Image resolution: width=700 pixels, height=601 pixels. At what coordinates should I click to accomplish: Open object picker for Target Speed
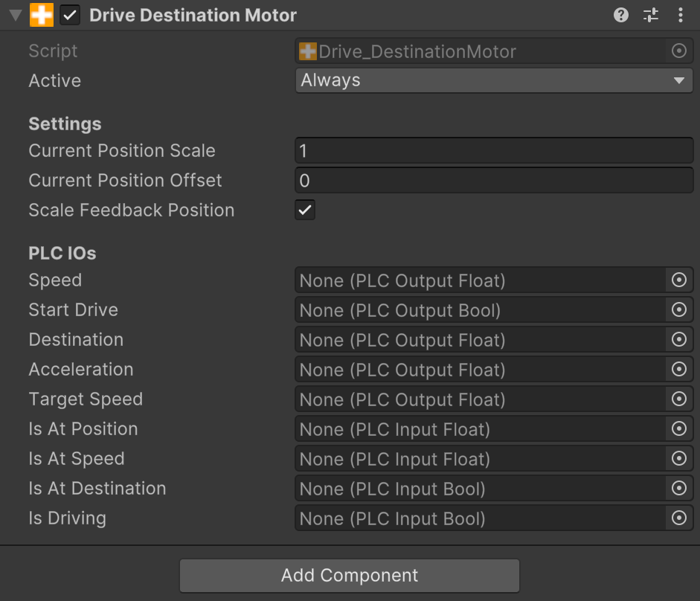[x=678, y=399]
